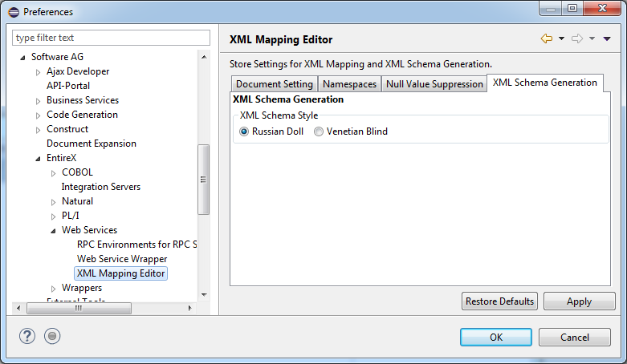Collapse the Web Services node

point(53,231)
